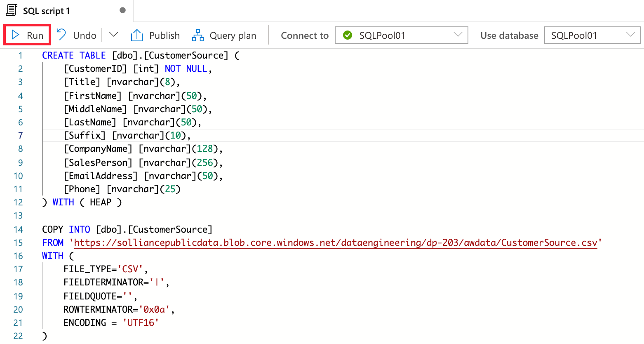Click COPY INTO statement on line 14
Screen dimensions: 644x344
click(127, 229)
